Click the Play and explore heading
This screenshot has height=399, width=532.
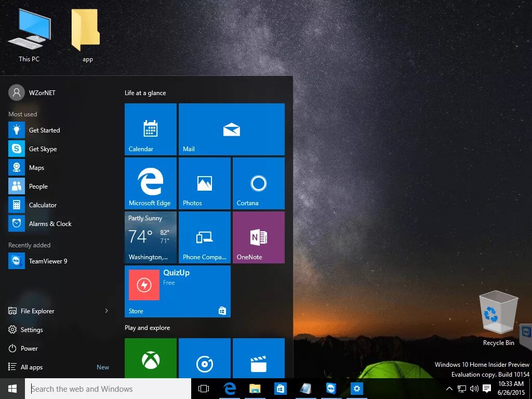(147, 328)
